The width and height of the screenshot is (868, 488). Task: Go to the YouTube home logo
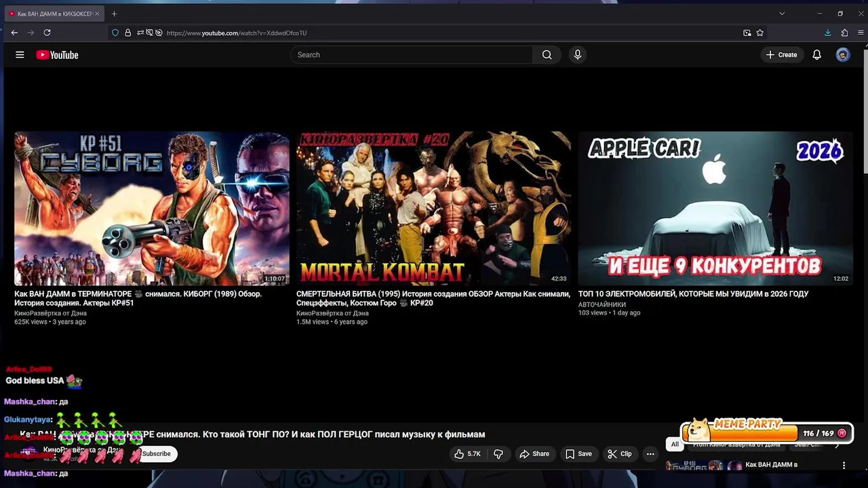tap(57, 55)
